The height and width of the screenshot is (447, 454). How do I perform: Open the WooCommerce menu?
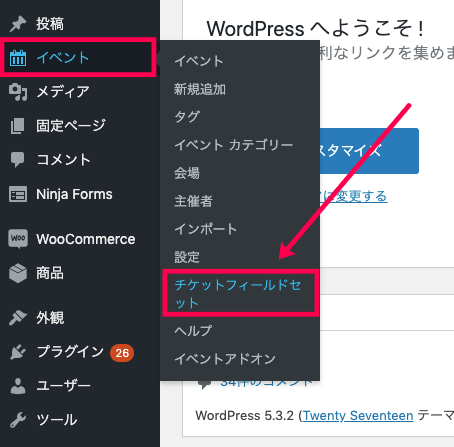86,239
